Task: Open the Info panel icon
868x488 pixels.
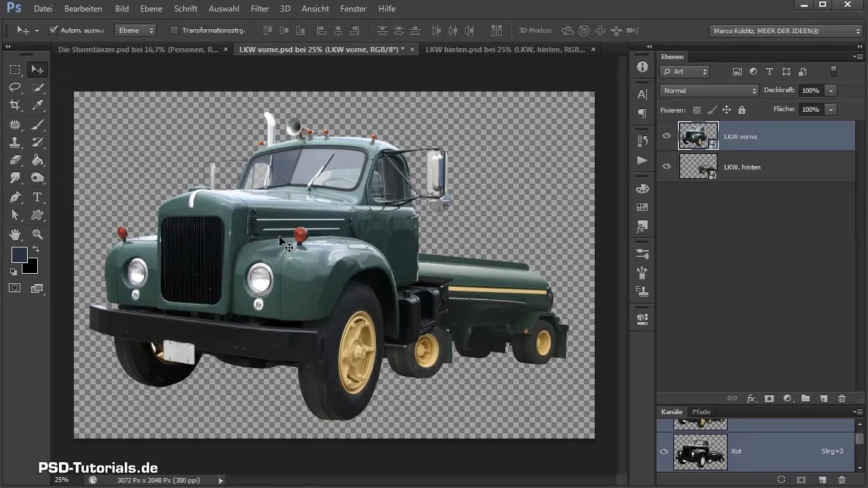Action: [642, 67]
